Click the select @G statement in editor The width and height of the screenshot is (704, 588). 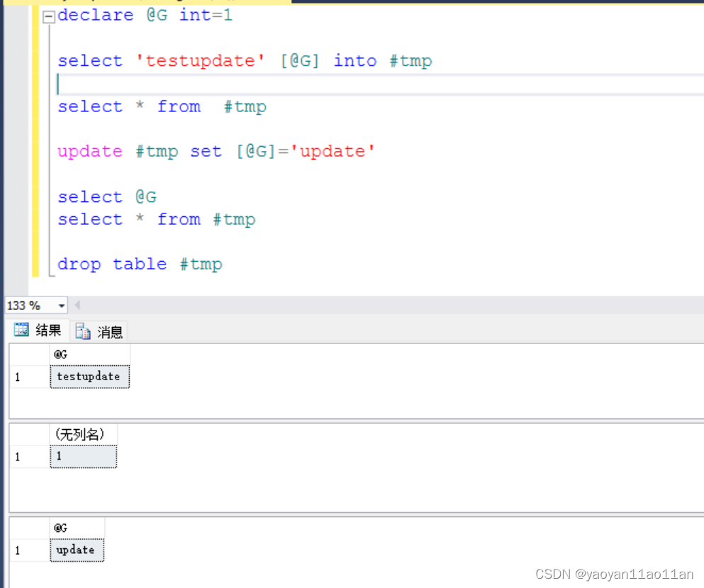pos(106,197)
